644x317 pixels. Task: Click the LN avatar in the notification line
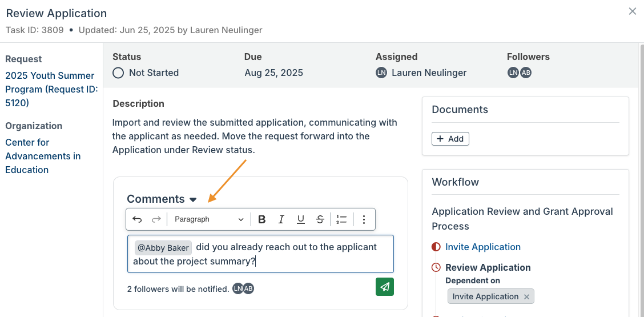tap(238, 288)
